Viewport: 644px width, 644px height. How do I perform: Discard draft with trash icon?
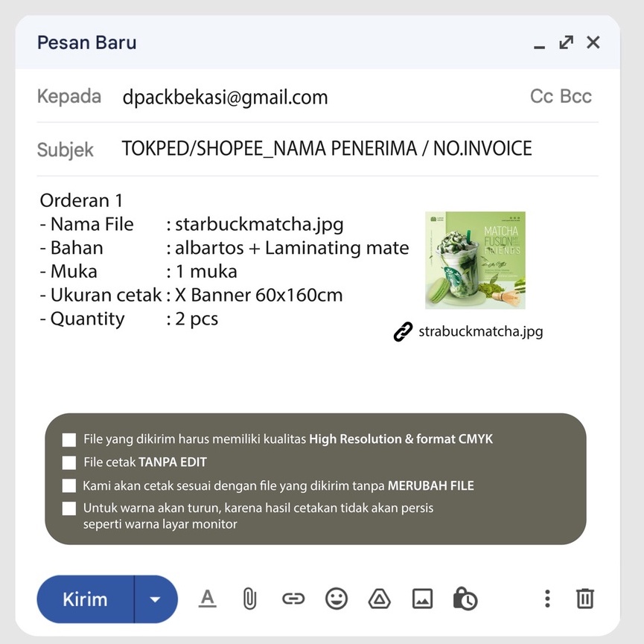585,599
